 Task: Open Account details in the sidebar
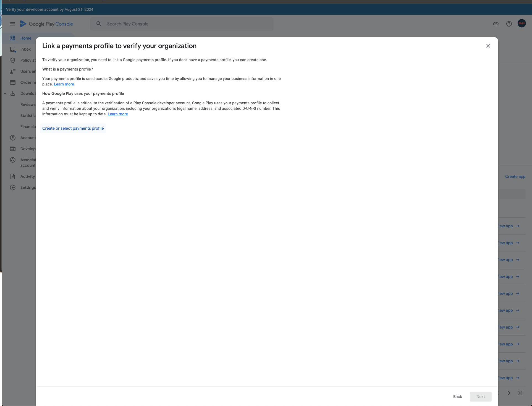pos(28,138)
